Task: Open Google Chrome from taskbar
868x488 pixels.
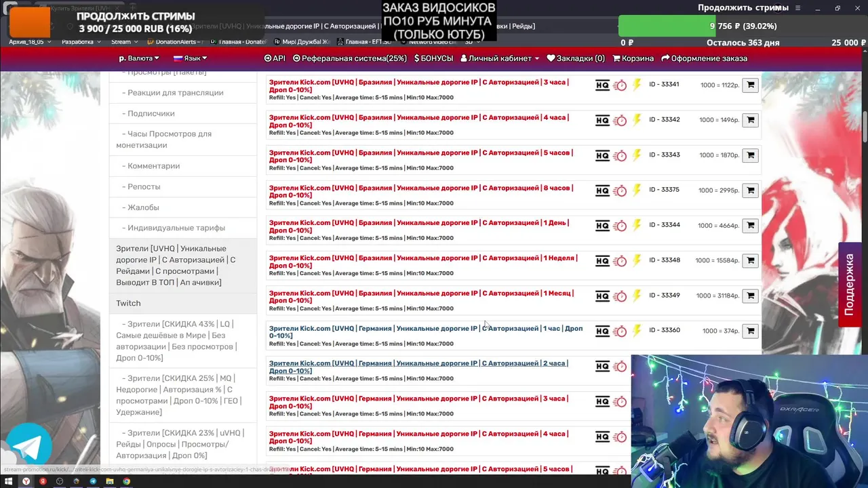Action: 126,481
